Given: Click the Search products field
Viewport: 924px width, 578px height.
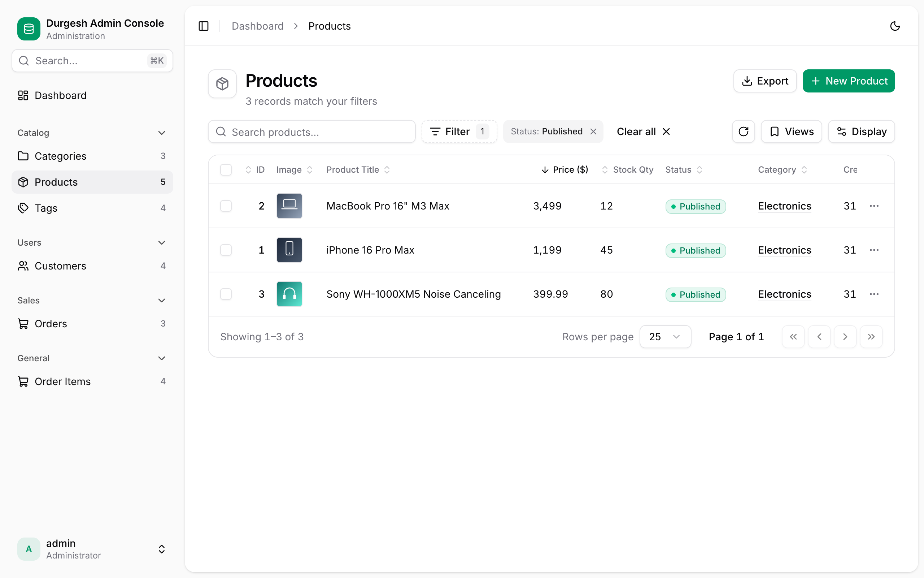Looking at the screenshot, I should 311,131.
